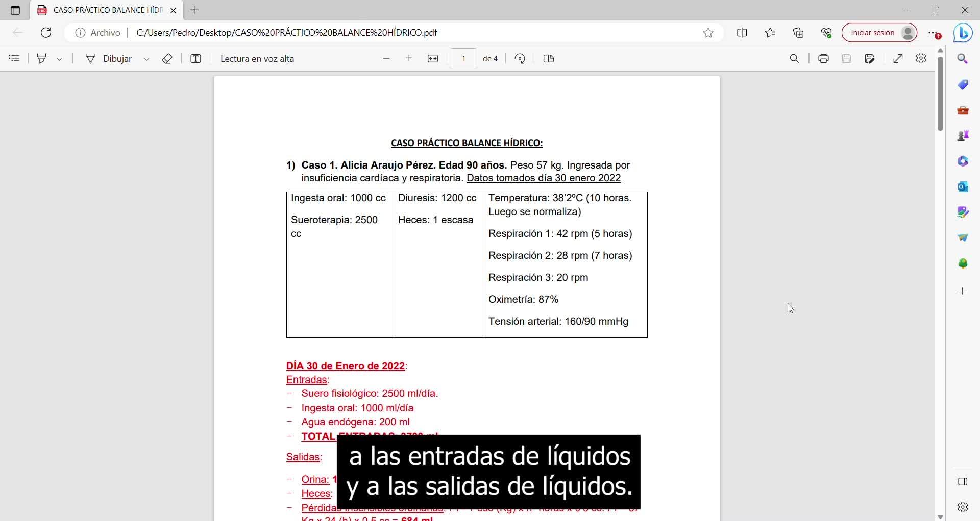Enter full screen PDF view

(898, 59)
